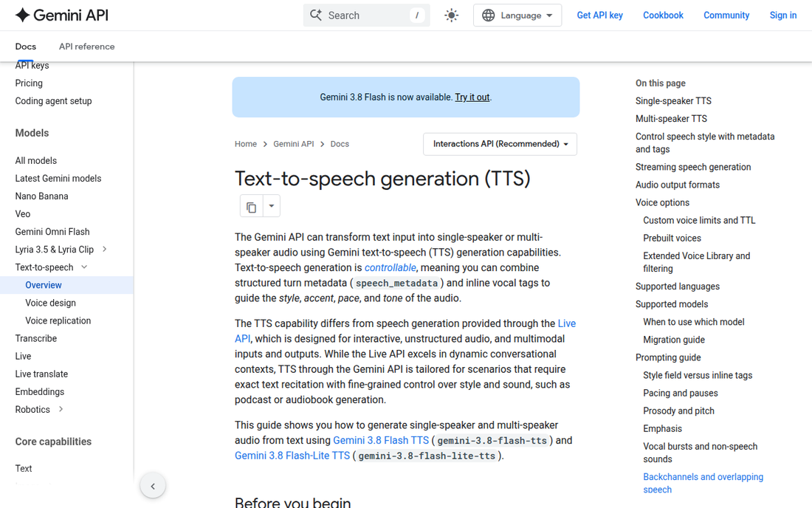Open Gemini 3.8 Flash TTS link
The width and height of the screenshot is (812, 508).
pos(381,440)
